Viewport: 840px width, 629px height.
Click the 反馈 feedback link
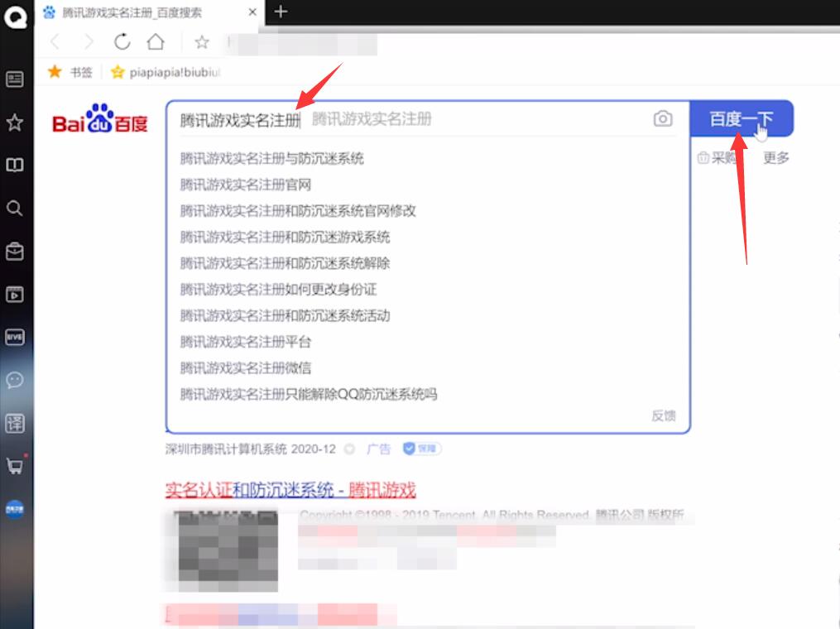point(663,415)
